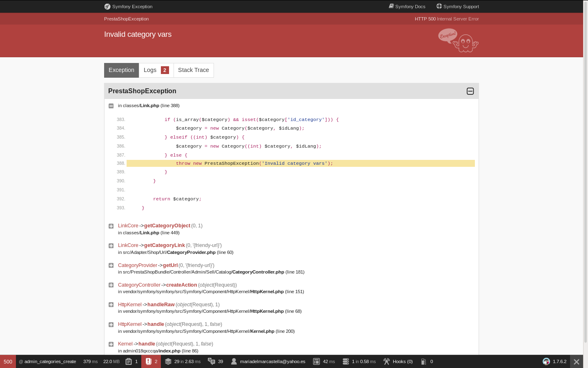This screenshot has width=588, height=368.
Task: Open the Symfony Support link
Action: coord(458,7)
